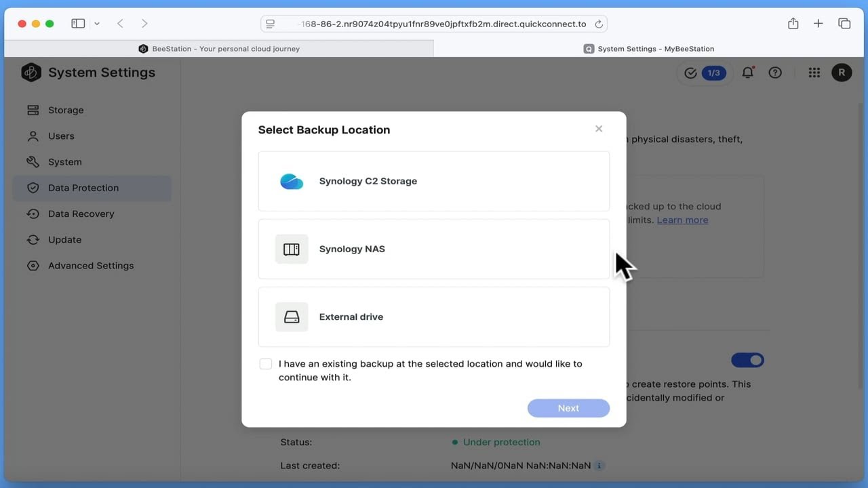Go to System section in sidebar
The height and width of the screenshot is (488, 868).
point(92,162)
